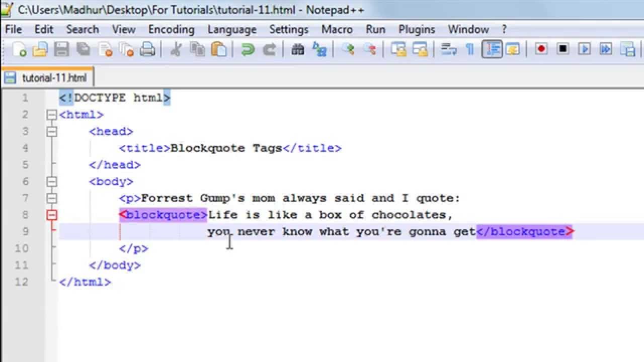This screenshot has height=362, width=644.
Task: Save the recorded macro icon
Action: pos(627,49)
